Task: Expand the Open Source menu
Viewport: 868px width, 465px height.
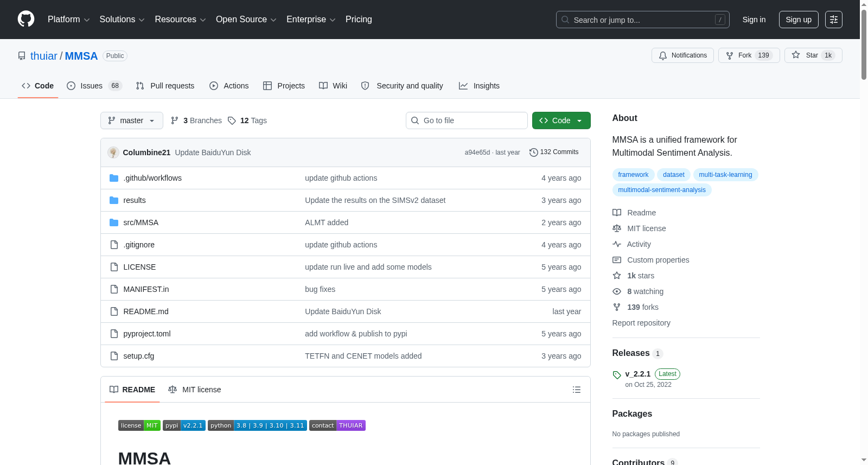Action: point(246,20)
